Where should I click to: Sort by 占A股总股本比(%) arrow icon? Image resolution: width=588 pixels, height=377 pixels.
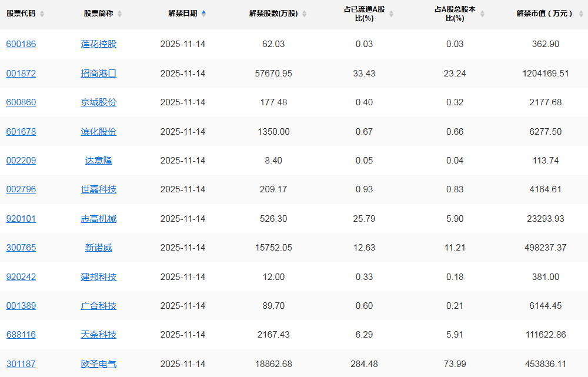pyautogui.click(x=482, y=14)
